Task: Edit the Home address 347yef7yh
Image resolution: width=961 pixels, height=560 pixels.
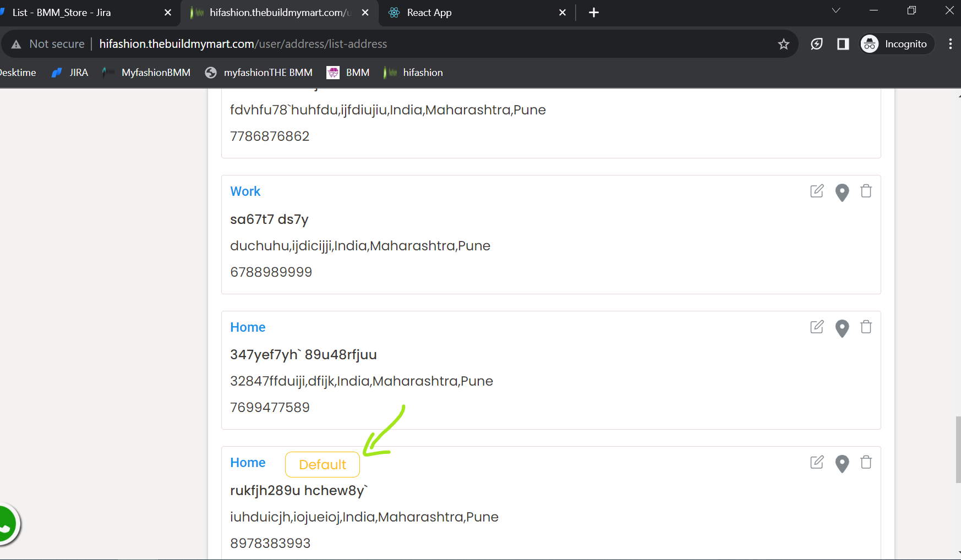Action: [x=817, y=327]
